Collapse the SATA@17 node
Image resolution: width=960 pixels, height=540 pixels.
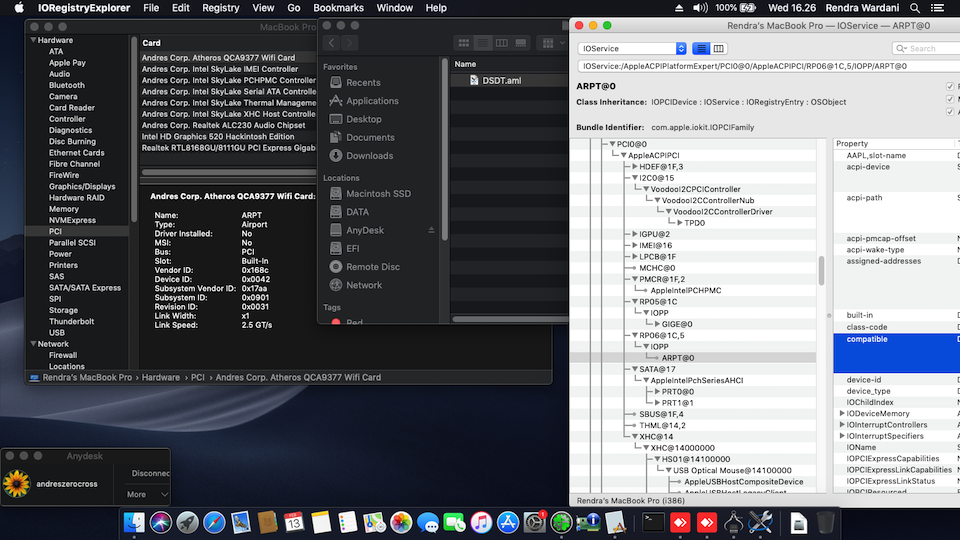(635, 369)
